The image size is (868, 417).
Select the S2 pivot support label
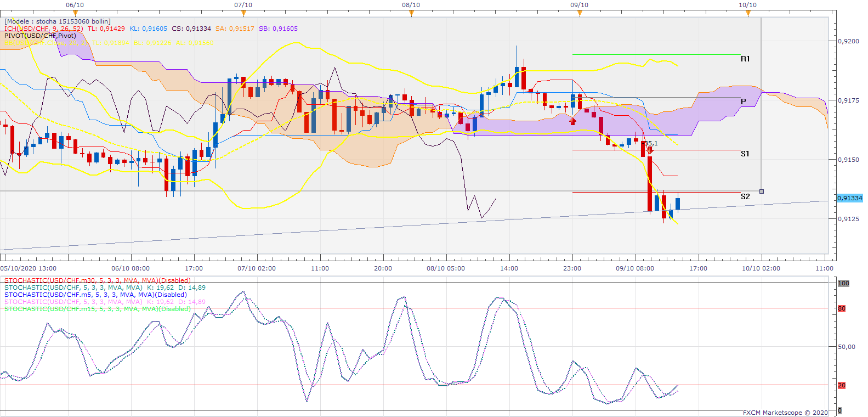(x=745, y=196)
